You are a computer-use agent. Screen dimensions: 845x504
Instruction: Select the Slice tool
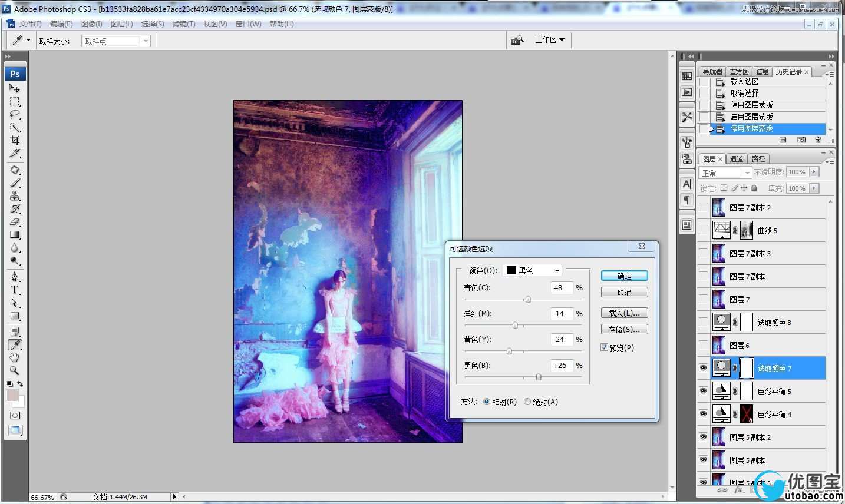15,153
